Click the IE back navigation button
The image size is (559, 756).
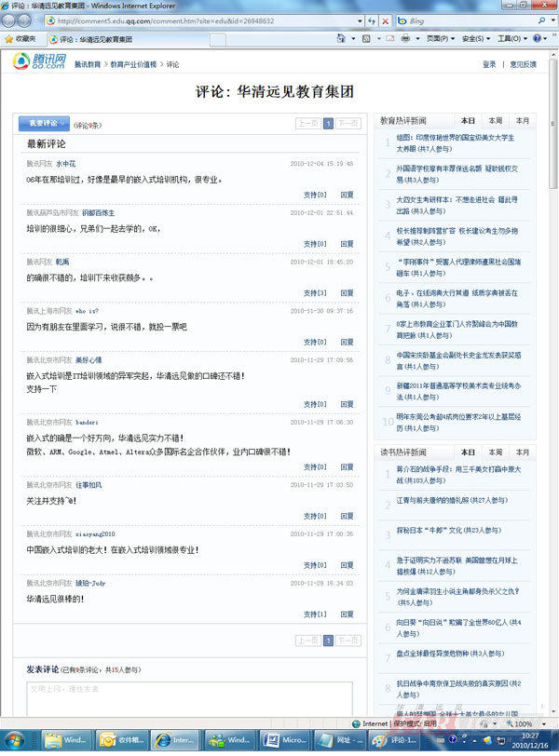coord(13,20)
